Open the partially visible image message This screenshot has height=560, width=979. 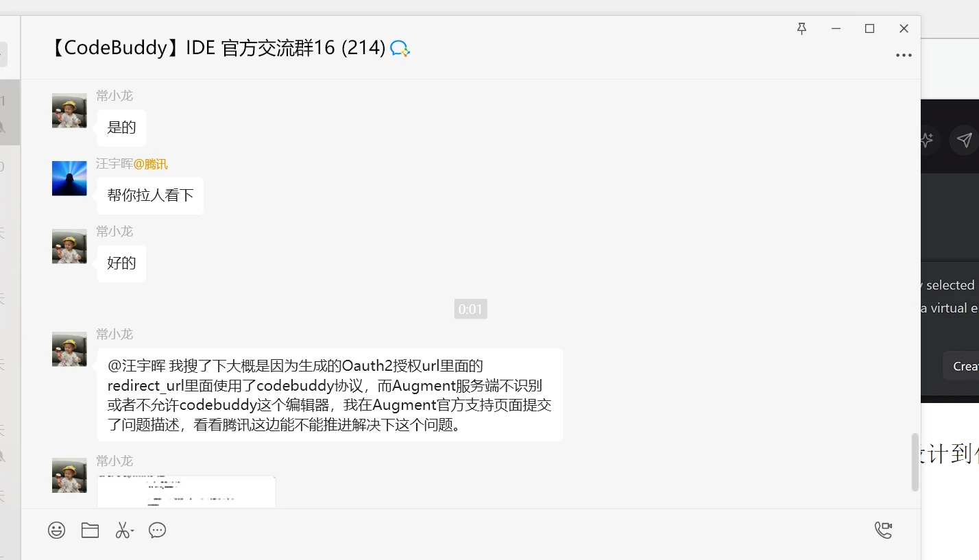click(186, 491)
